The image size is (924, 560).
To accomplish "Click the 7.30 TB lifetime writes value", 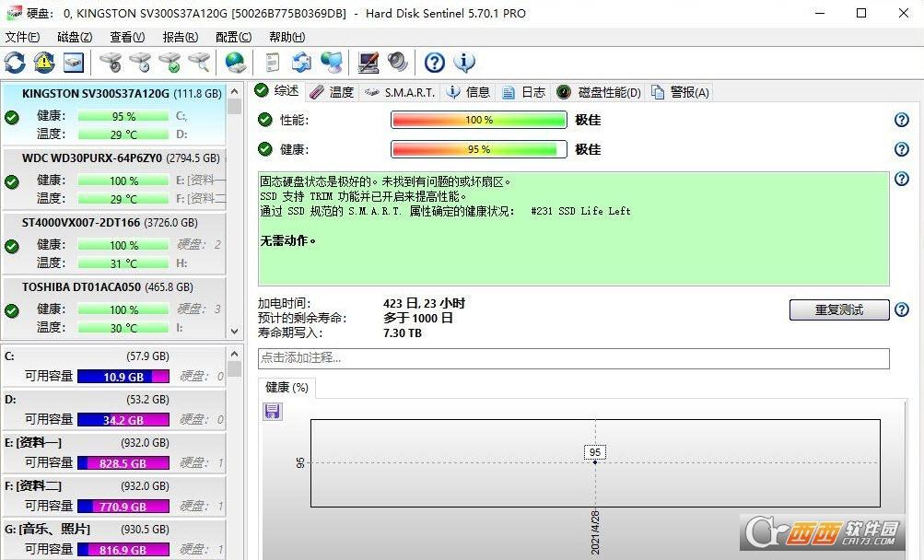I will 403,333.
